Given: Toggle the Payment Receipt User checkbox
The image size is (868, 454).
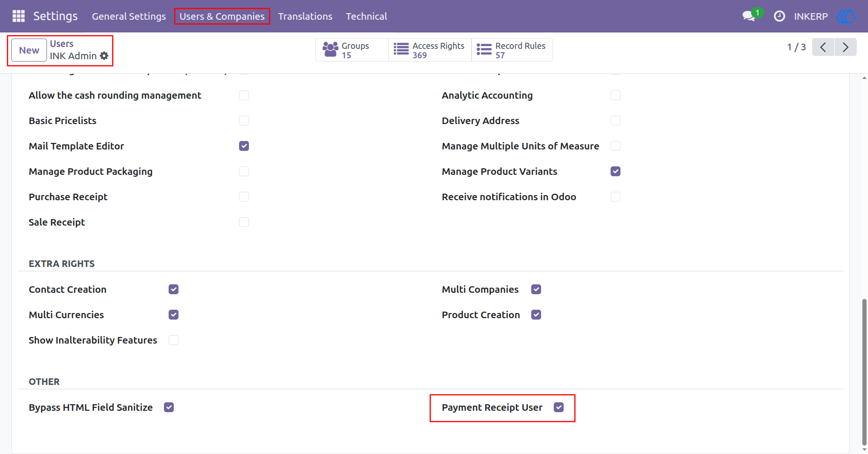Looking at the screenshot, I should click(558, 407).
